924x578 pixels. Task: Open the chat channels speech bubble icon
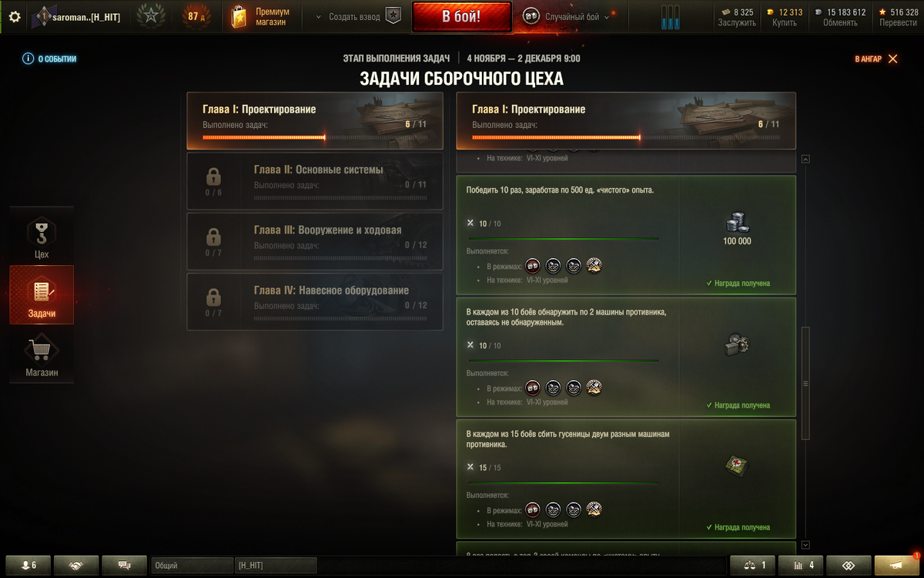click(125, 565)
